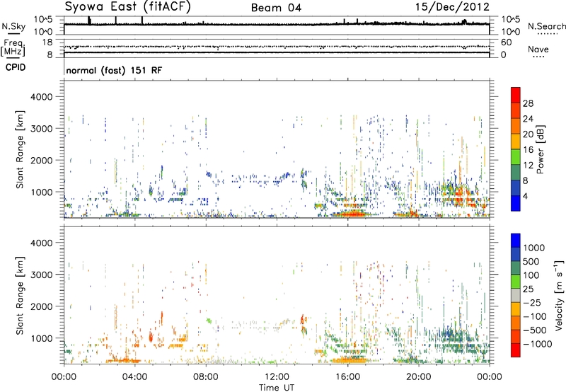Click the "10^0" tick right of noise panel
This screenshot has width=566, height=392.
click(510, 31)
